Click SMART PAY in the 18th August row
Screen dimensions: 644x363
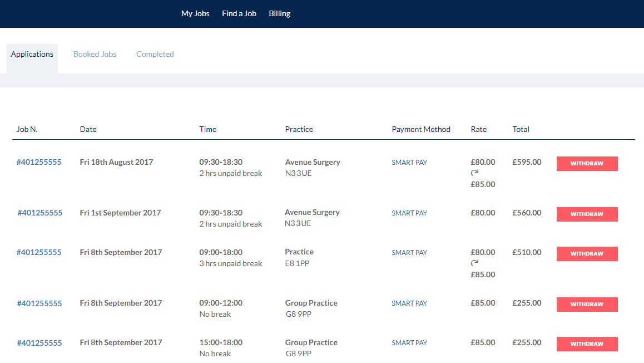[409, 163]
